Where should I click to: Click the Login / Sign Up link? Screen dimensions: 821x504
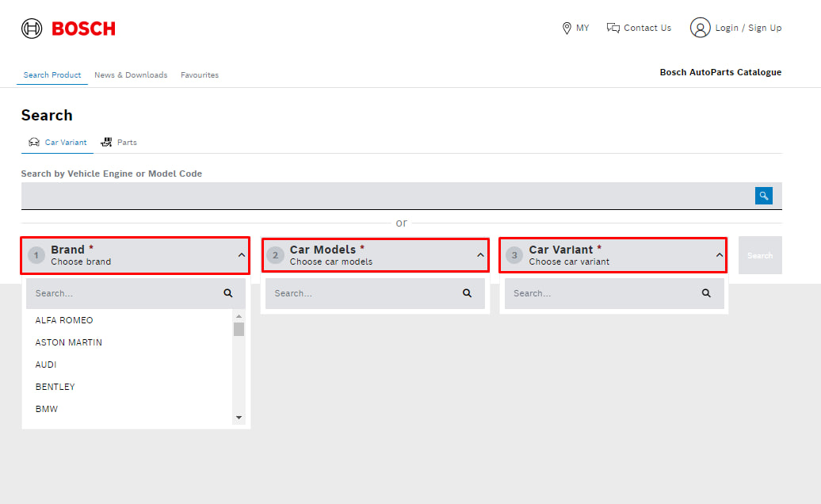click(x=748, y=28)
